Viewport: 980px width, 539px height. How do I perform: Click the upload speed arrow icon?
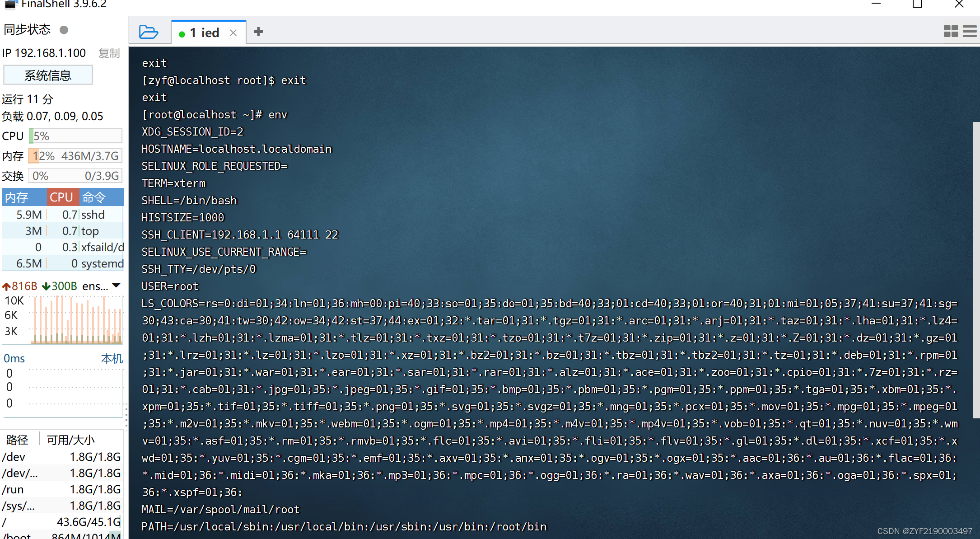(x=6, y=286)
